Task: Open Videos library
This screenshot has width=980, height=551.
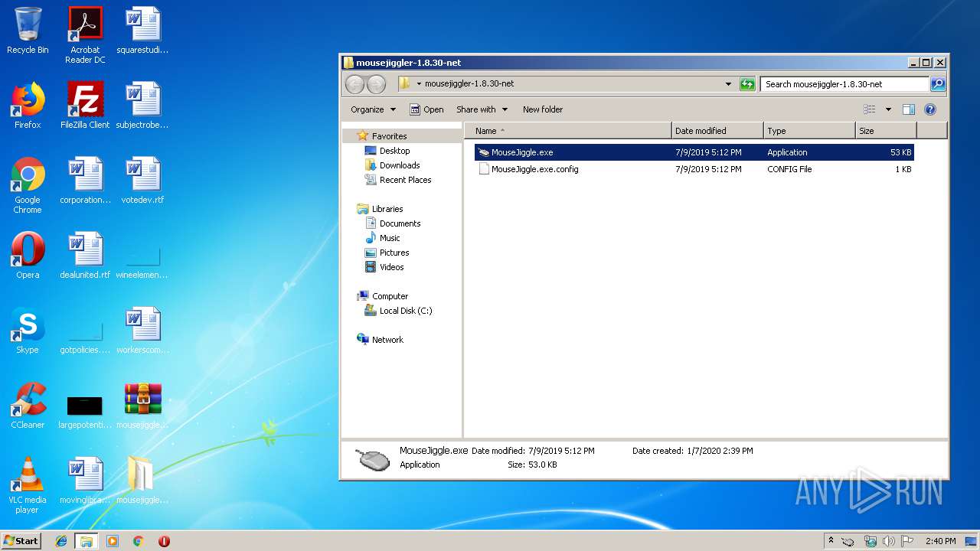Action: (391, 267)
